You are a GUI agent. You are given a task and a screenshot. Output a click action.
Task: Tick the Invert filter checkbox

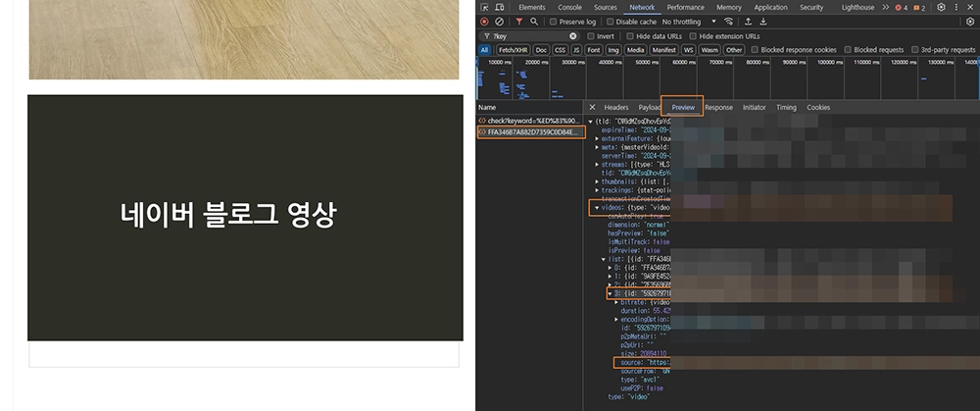591,36
